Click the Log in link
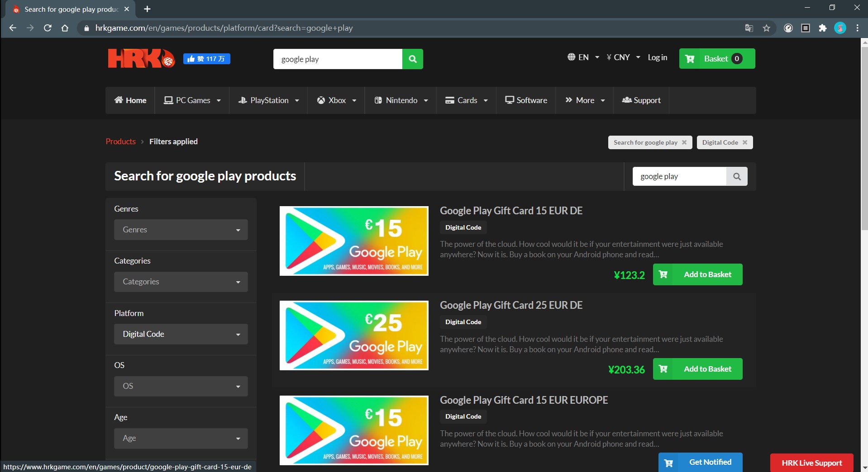This screenshot has width=868, height=472. [x=657, y=57]
